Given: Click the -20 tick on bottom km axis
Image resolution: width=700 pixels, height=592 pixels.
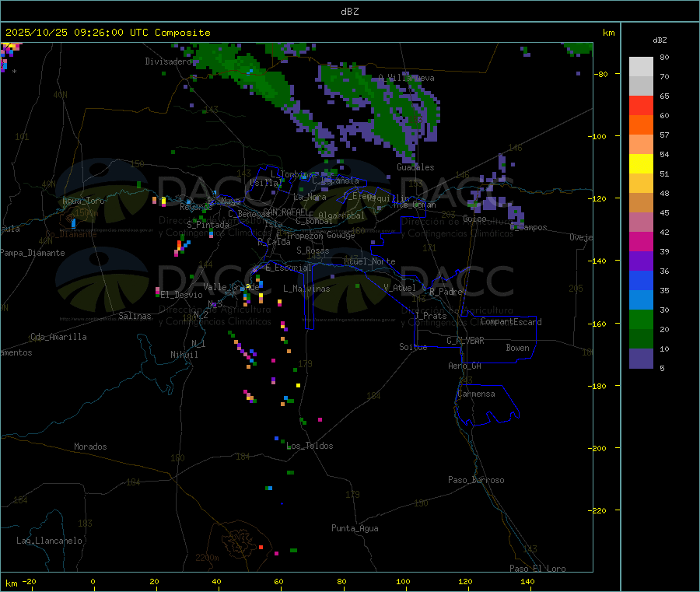Looking at the screenshot, I should tap(30, 581).
